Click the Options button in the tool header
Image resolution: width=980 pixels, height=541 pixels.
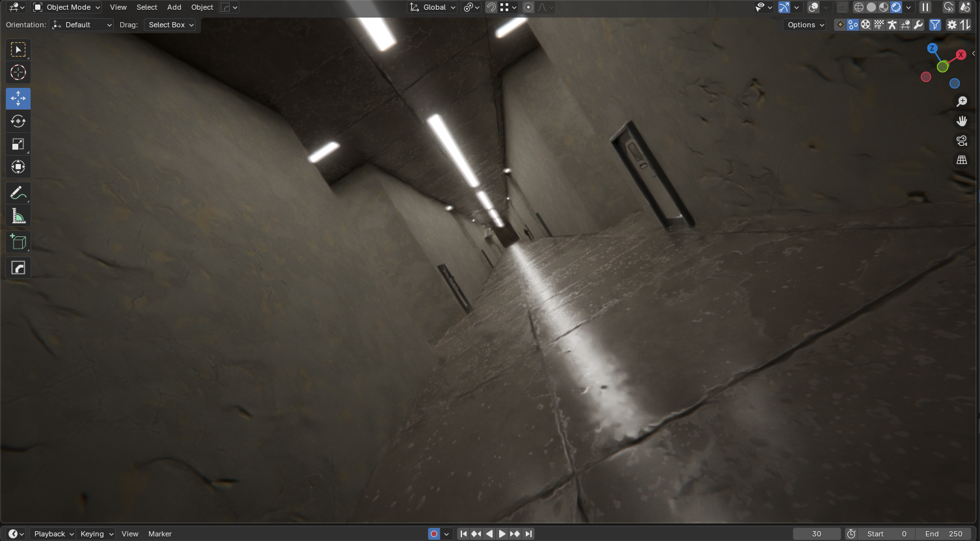coord(804,25)
